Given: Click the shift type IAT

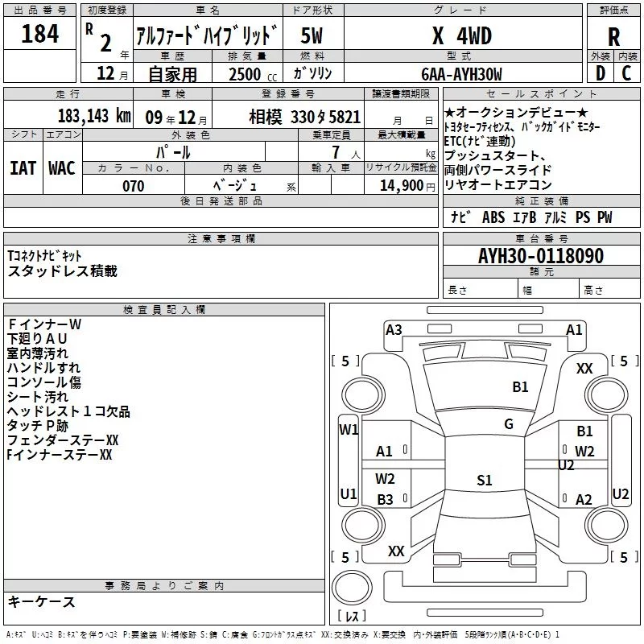Looking at the screenshot, I should (x=23, y=168).
